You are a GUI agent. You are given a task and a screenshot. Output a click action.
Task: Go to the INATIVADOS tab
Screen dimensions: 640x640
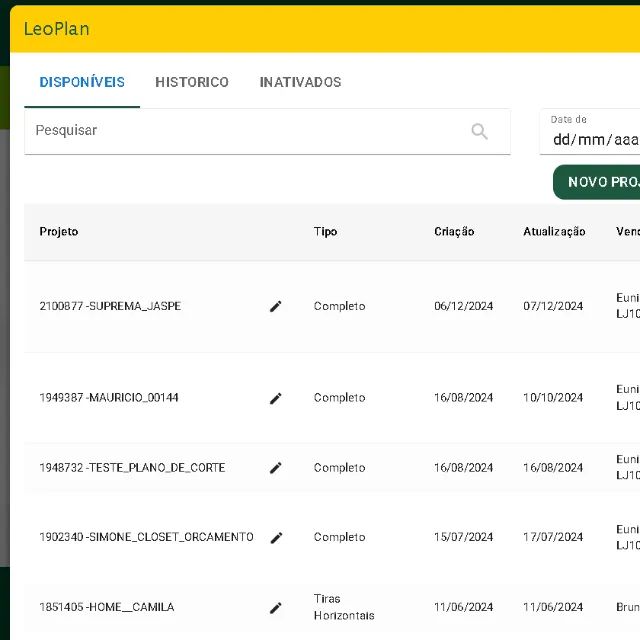(x=300, y=82)
